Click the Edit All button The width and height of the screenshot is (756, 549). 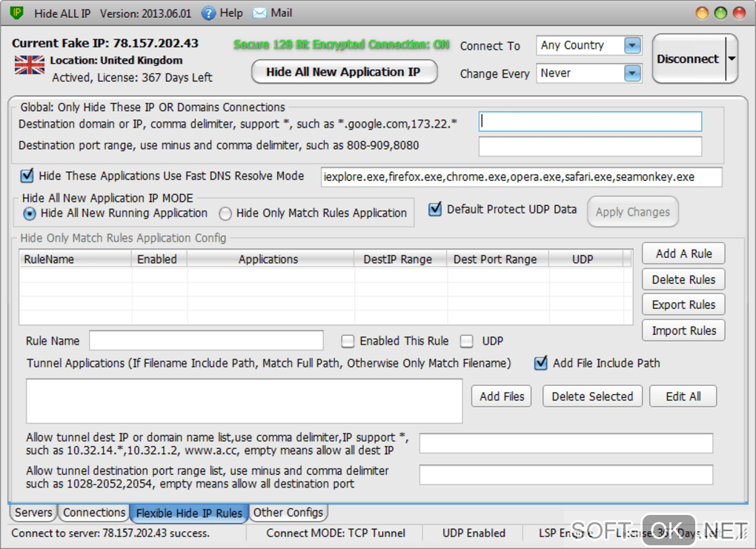point(683,396)
